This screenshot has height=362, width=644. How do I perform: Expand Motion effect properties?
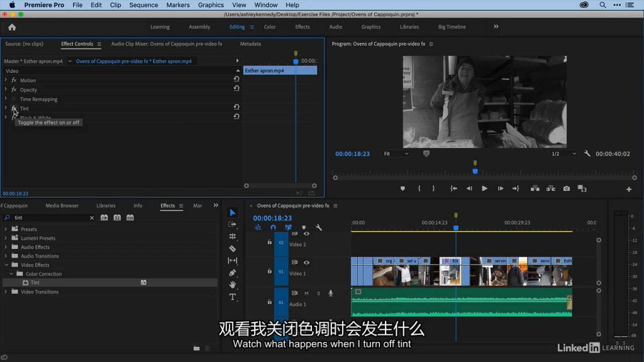click(x=6, y=80)
